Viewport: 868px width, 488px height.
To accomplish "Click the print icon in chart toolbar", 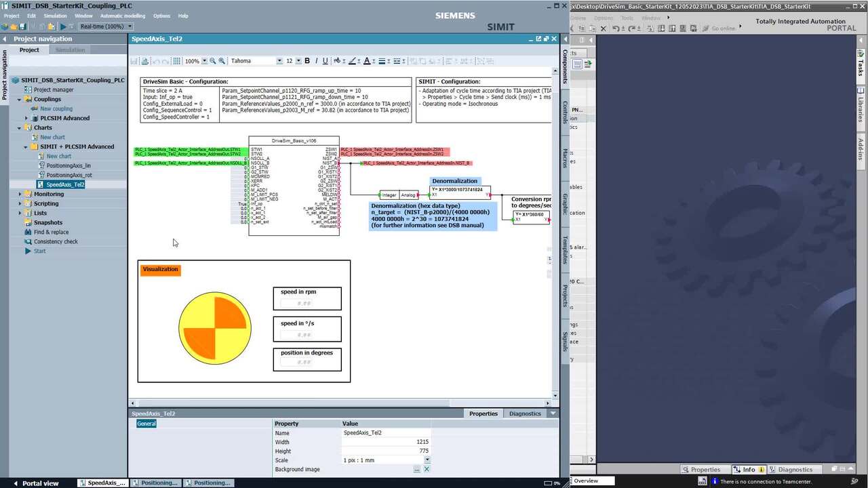I will click(144, 61).
